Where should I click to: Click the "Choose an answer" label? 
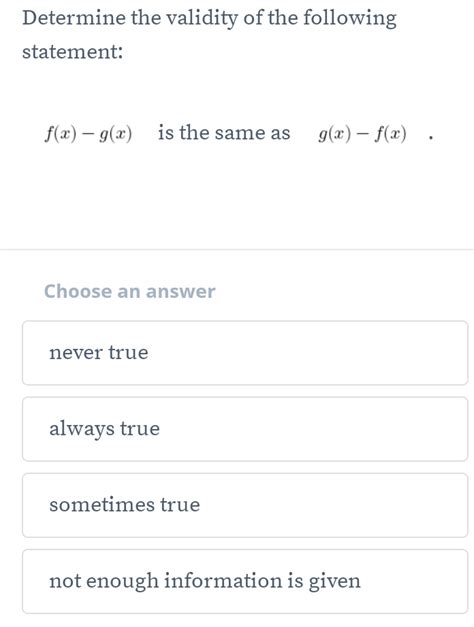tap(130, 291)
